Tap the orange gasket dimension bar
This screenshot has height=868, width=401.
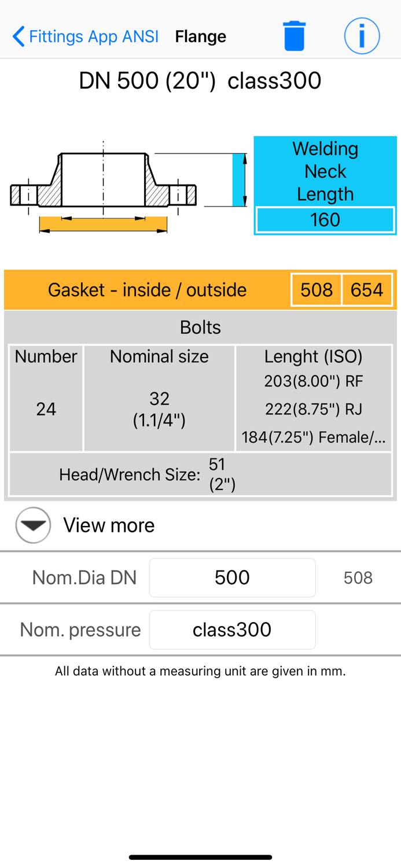click(x=103, y=223)
